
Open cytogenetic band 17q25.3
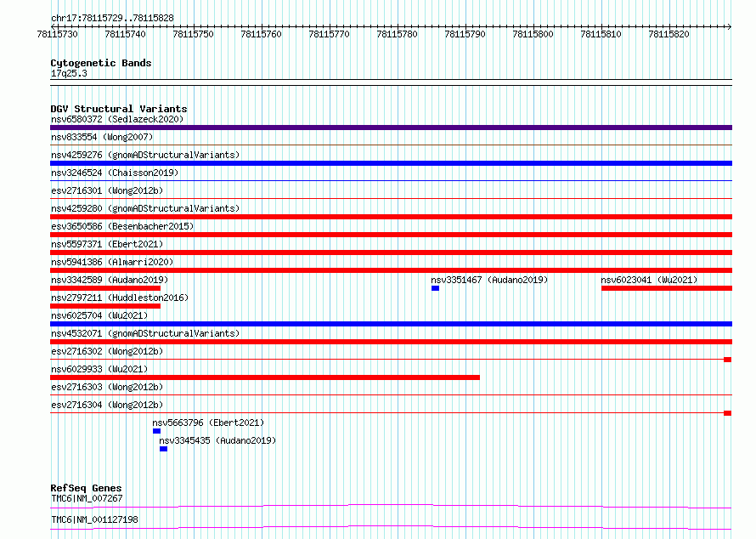point(69,73)
